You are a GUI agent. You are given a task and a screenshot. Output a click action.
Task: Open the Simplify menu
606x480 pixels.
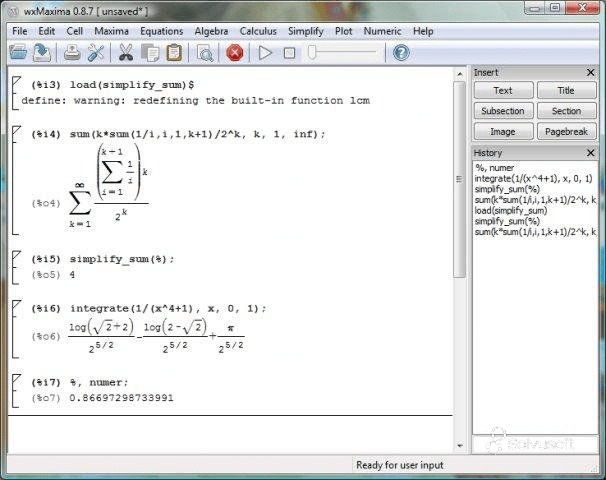point(306,31)
